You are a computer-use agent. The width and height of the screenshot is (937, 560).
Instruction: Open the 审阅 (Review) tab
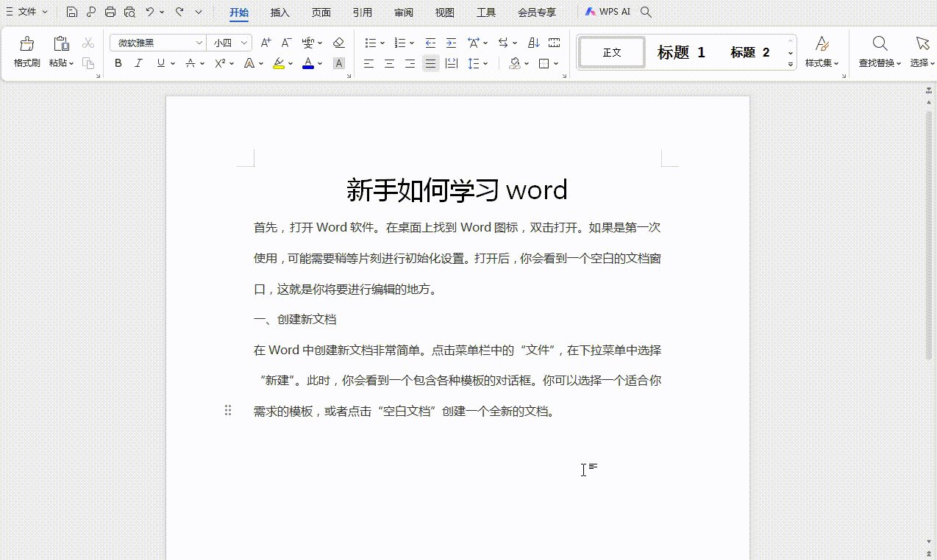coord(403,12)
